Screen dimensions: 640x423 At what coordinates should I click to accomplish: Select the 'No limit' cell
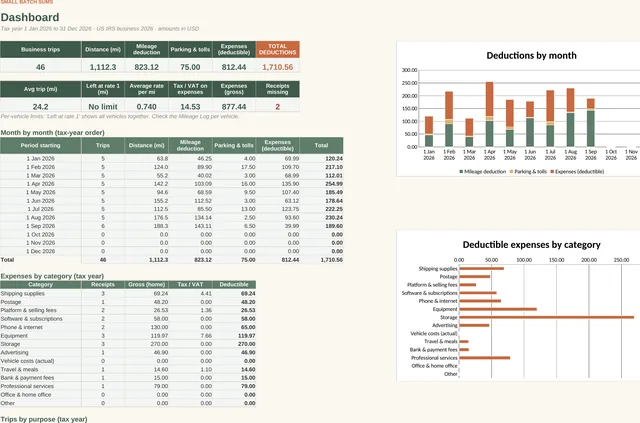(103, 107)
